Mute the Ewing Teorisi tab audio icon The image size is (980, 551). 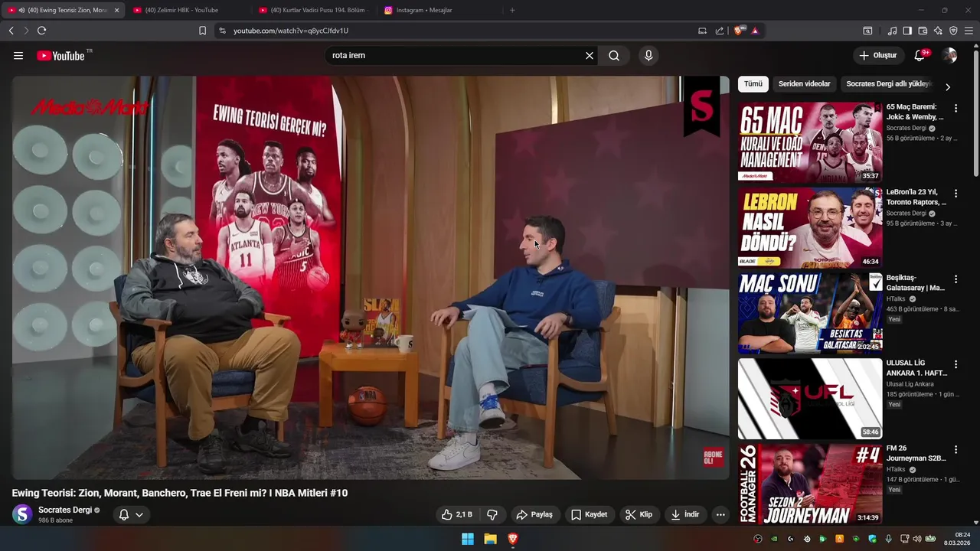[21, 10]
